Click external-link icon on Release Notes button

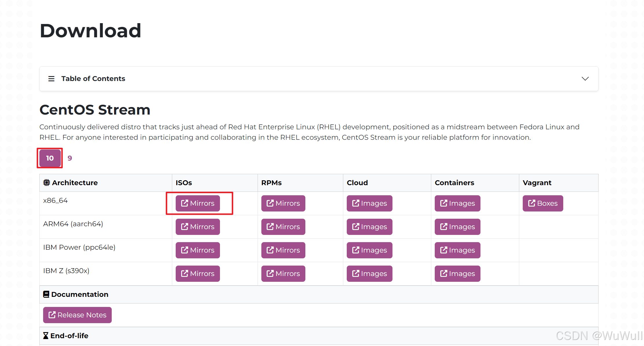click(x=52, y=315)
